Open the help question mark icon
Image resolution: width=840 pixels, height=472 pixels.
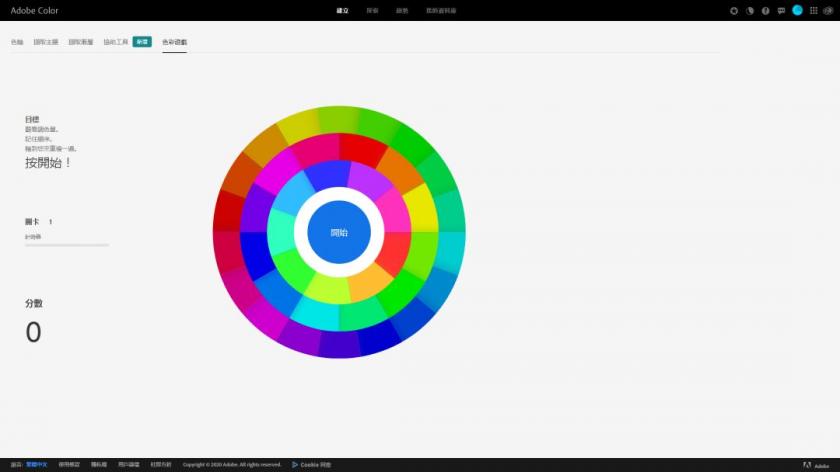coord(766,10)
